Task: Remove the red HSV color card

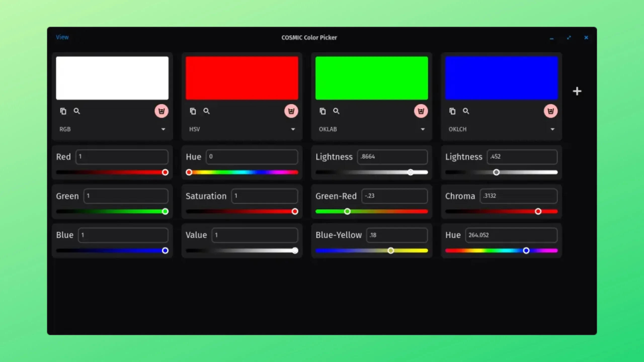Action: 291,111
